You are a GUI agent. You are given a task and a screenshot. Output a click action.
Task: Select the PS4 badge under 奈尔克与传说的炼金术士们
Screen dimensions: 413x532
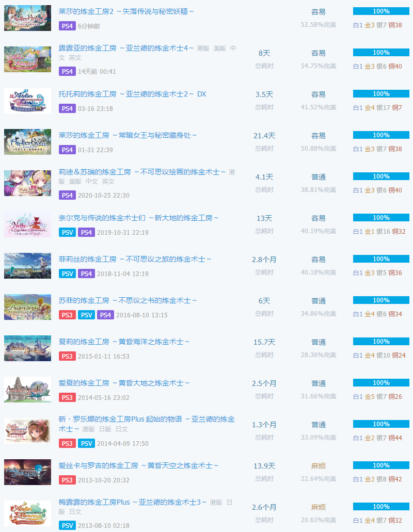point(86,232)
